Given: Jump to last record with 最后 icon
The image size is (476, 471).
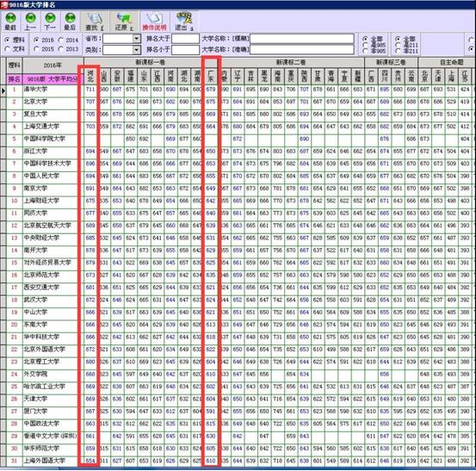Looking at the screenshot, I should [x=70, y=22].
